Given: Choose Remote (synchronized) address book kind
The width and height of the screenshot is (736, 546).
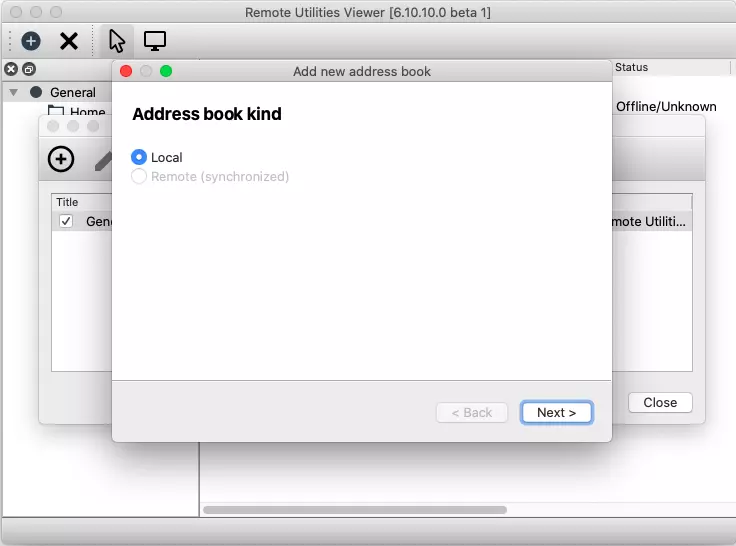Looking at the screenshot, I should point(139,177).
